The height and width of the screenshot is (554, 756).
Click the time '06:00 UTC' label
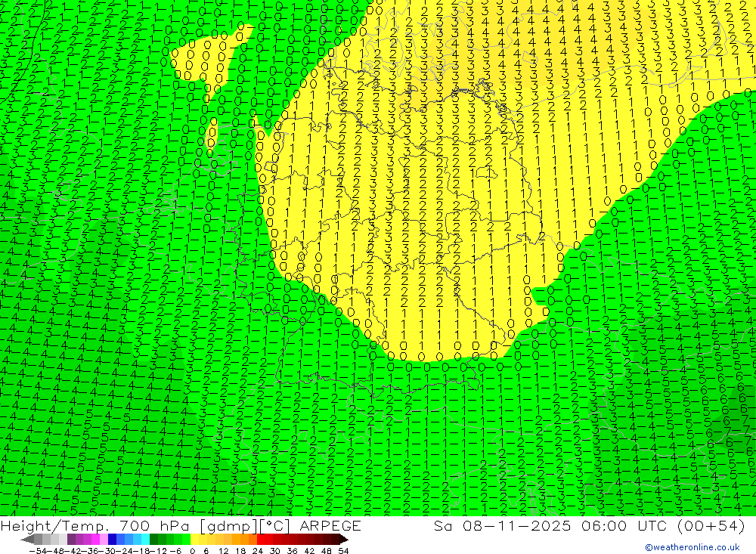(x=624, y=525)
